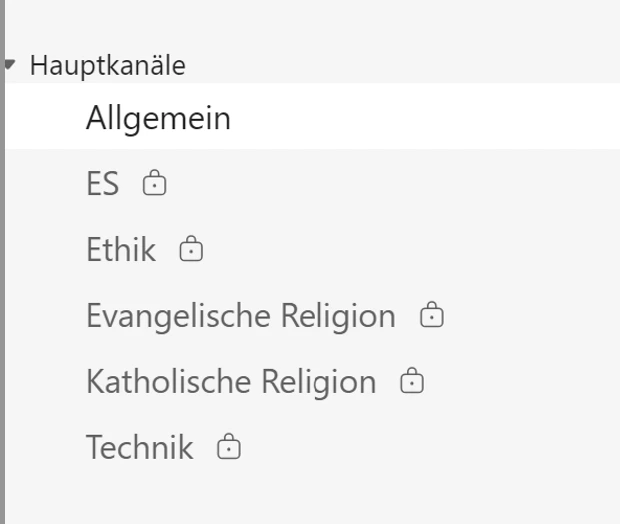Click the Katholische Religion private lock icon

point(411,382)
